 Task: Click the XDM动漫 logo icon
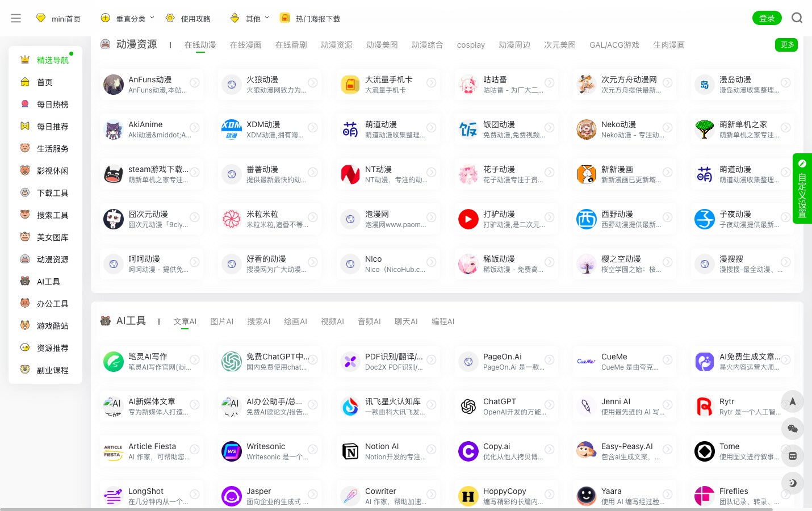(232, 129)
